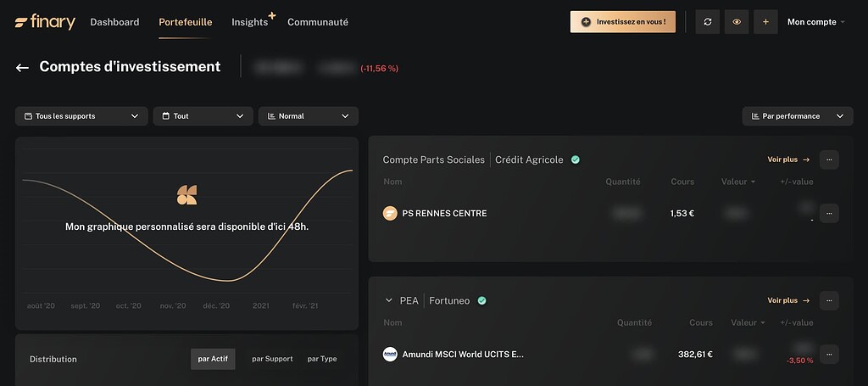Screen dimensions: 868x386
Task: Go back using the left arrow
Action: click(x=22, y=68)
